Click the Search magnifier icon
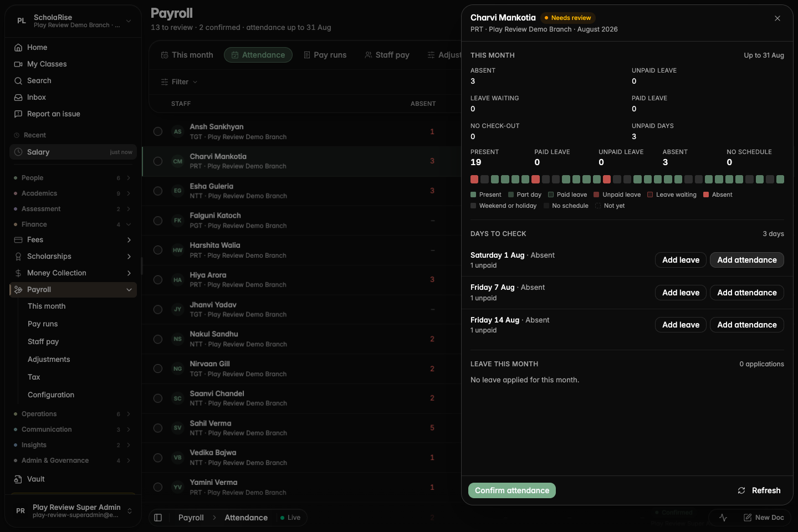This screenshot has width=798, height=532. pyautogui.click(x=18, y=81)
